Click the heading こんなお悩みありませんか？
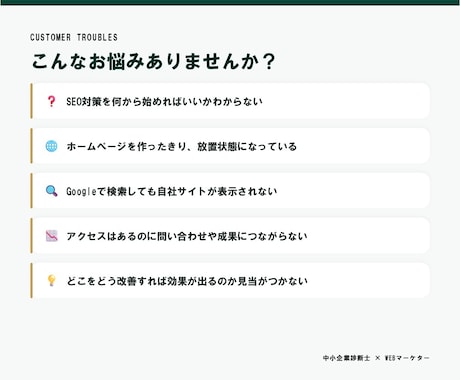 (154, 61)
